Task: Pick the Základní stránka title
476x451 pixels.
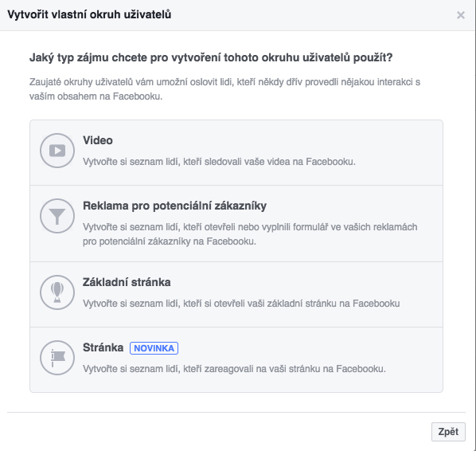Action: [127, 282]
